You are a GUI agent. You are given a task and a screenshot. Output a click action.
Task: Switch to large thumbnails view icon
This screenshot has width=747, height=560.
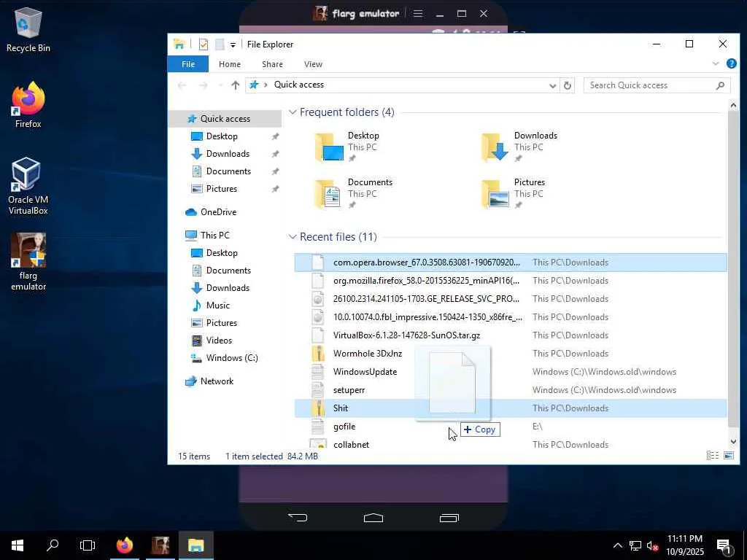(729, 456)
